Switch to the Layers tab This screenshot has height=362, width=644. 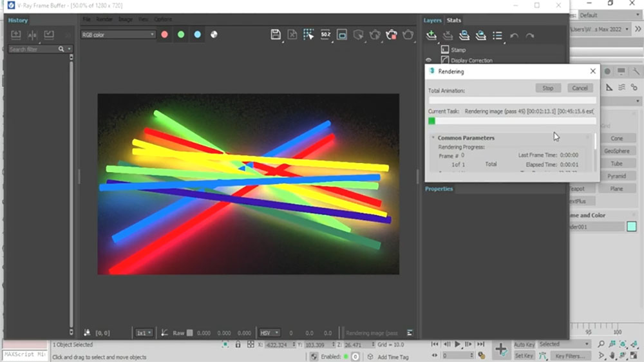click(x=433, y=20)
